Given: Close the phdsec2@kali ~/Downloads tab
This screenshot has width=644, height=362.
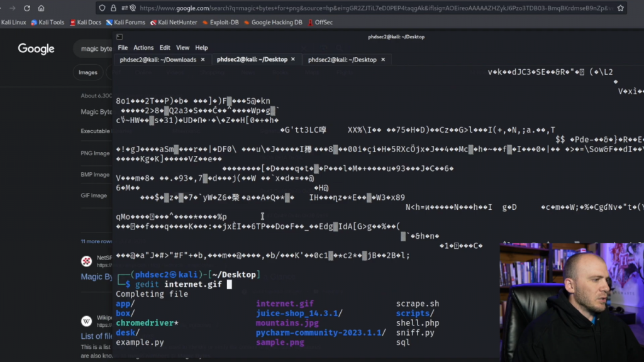Looking at the screenshot, I should tap(203, 60).
